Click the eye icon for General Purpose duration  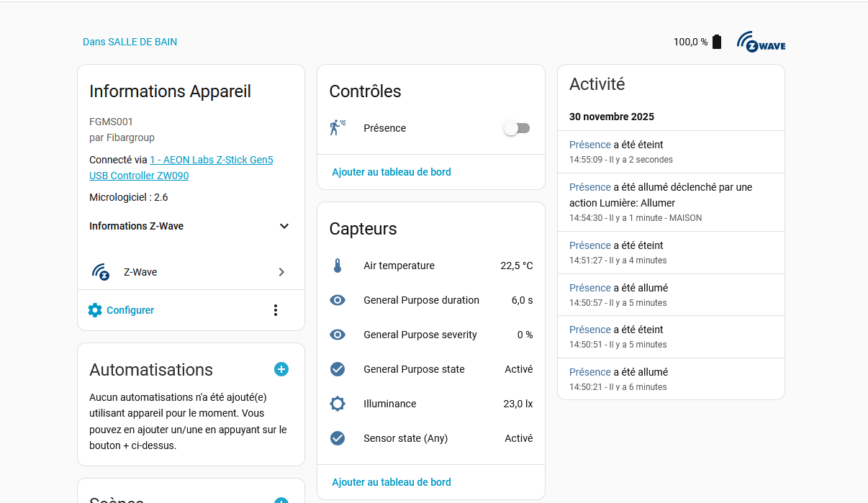338,300
